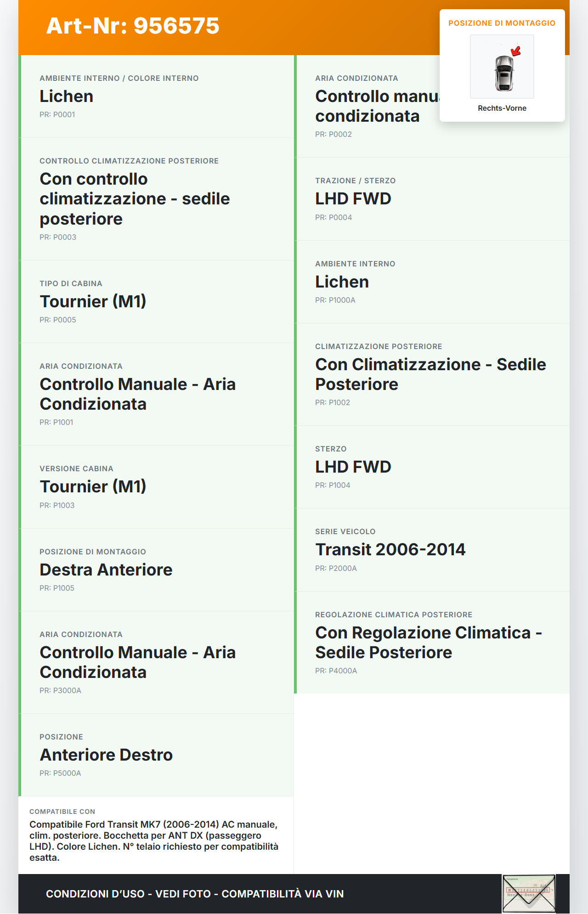
Task: Click the Con Regolazione Climatica card
Action: [x=432, y=642]
